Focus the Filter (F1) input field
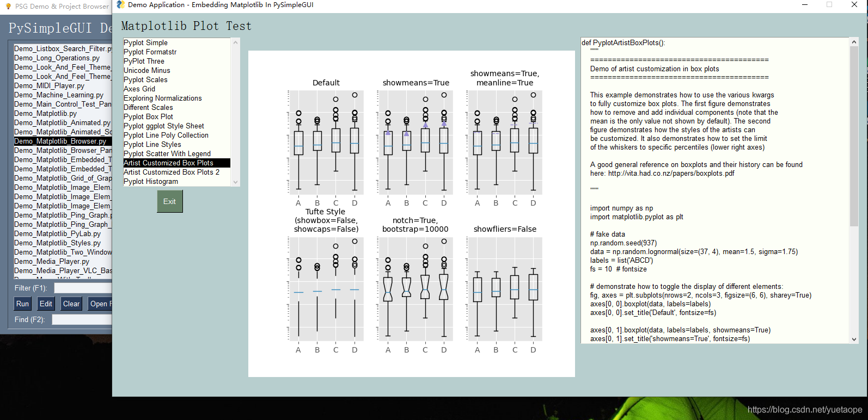Screen dimensions: 868x420 tap(83, 288)
